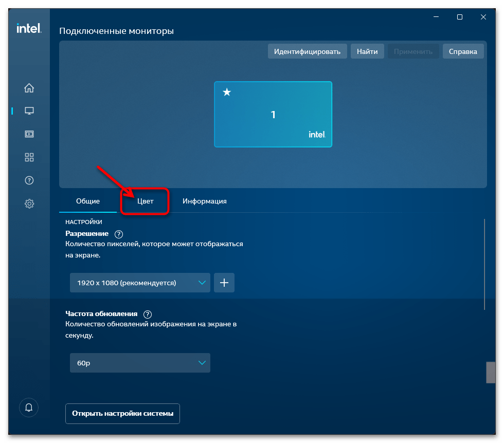Click the help icon beside Разрешение
504x443 pixels.
tap(119, 234)
